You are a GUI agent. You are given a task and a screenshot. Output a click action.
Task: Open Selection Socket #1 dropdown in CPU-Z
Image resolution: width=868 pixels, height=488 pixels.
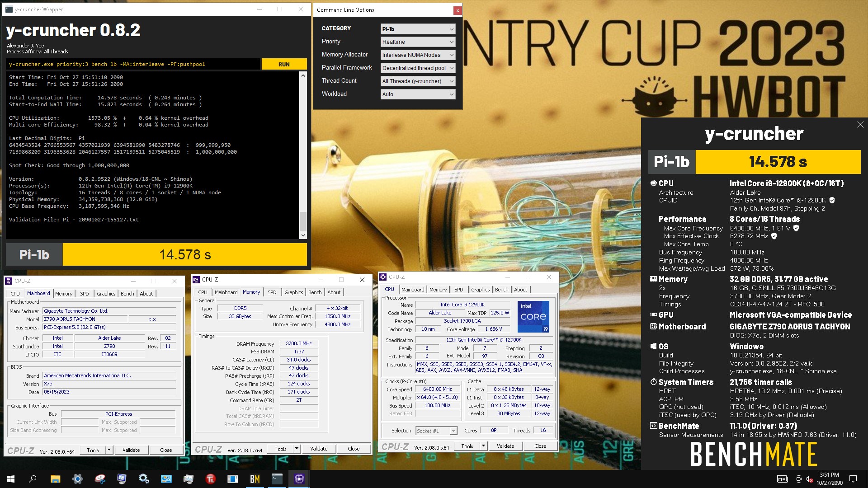(x=436, y=431)
